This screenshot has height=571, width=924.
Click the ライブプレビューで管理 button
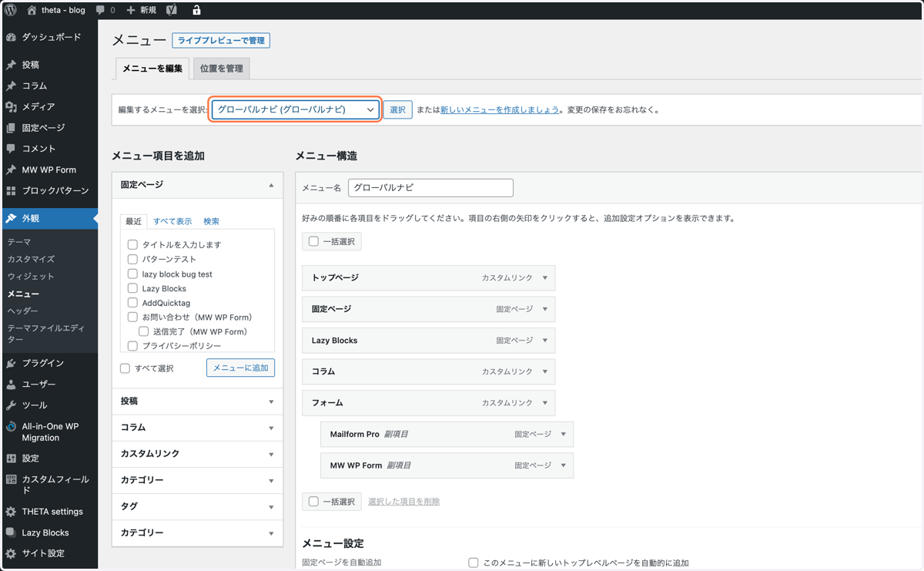coord(221,41)
